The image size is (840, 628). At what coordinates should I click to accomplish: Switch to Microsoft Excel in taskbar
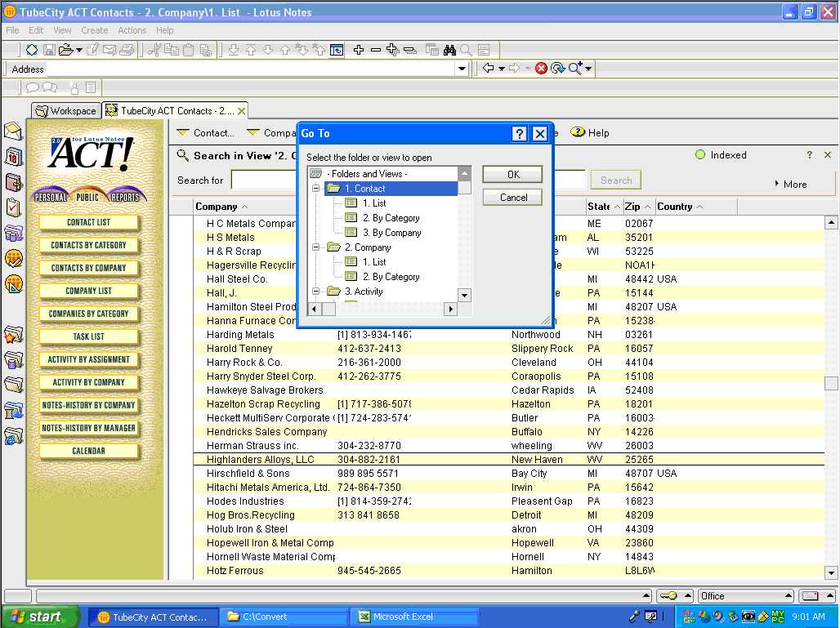413,617
